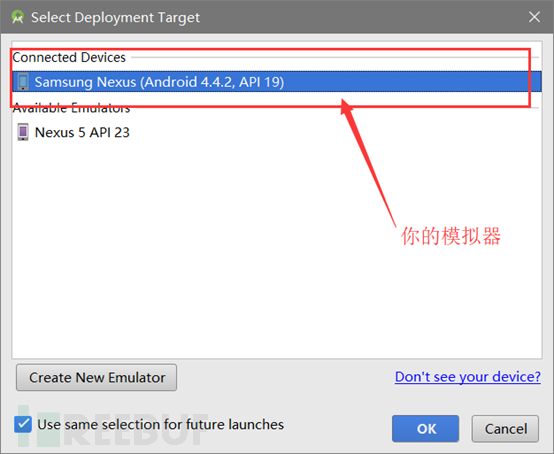
Task: Click the 'Select Deployment Target' title text
Action: (116, 17)
